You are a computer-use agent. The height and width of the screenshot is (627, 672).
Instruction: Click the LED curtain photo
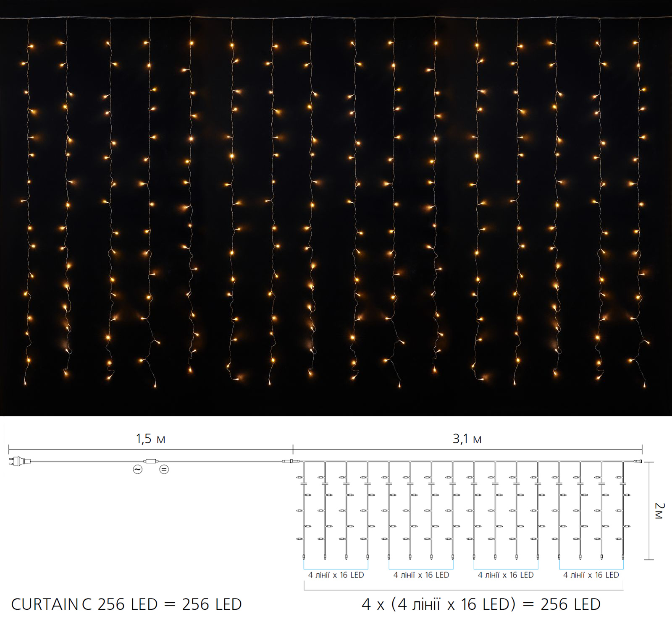pos(336,208)
